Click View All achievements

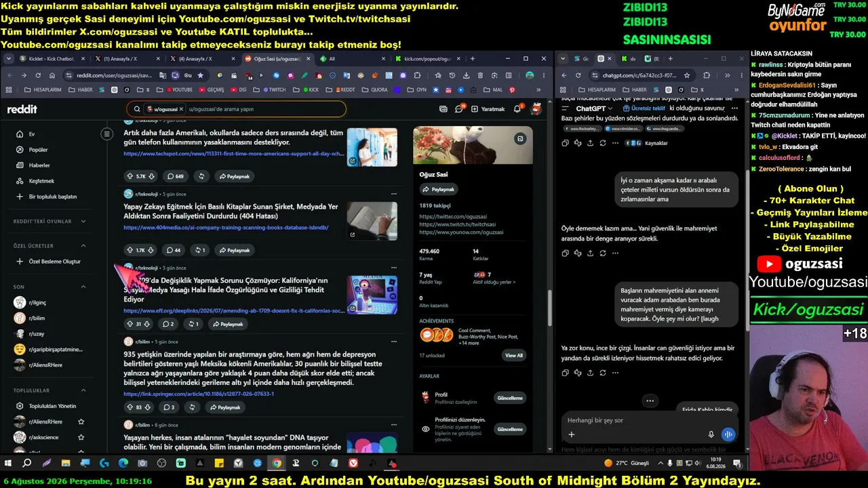pyautogui.click(x=514, y=355)
